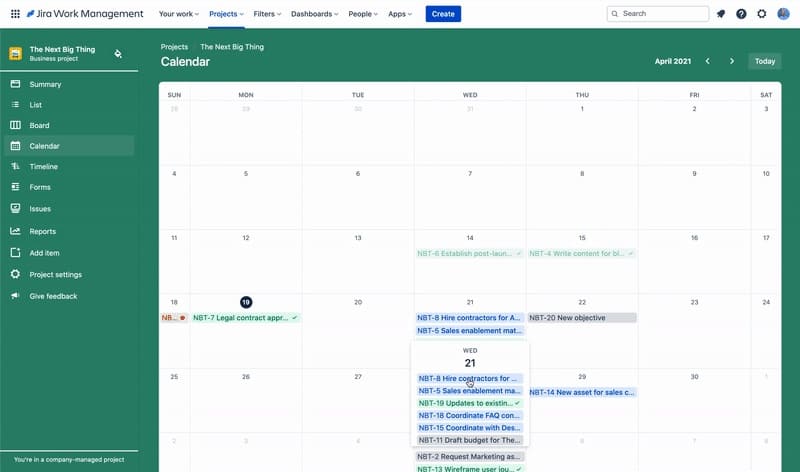The height and width of the screenshot is (472, 800).
Task: Open the red NB issue on Sunday 18
Action: pos(174,317)
